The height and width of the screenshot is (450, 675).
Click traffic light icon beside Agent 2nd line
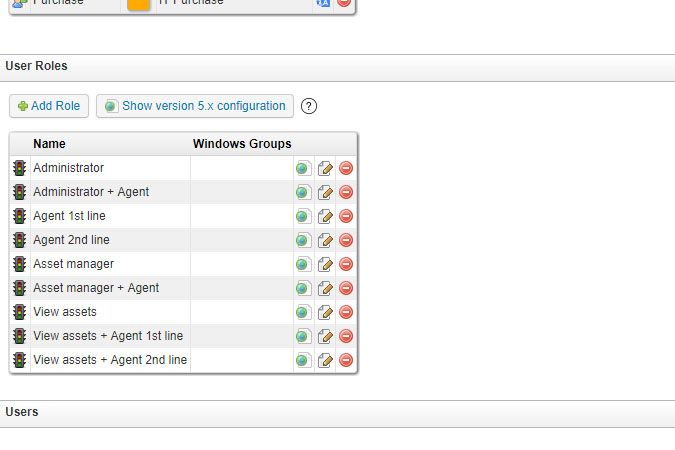(19, 240)
